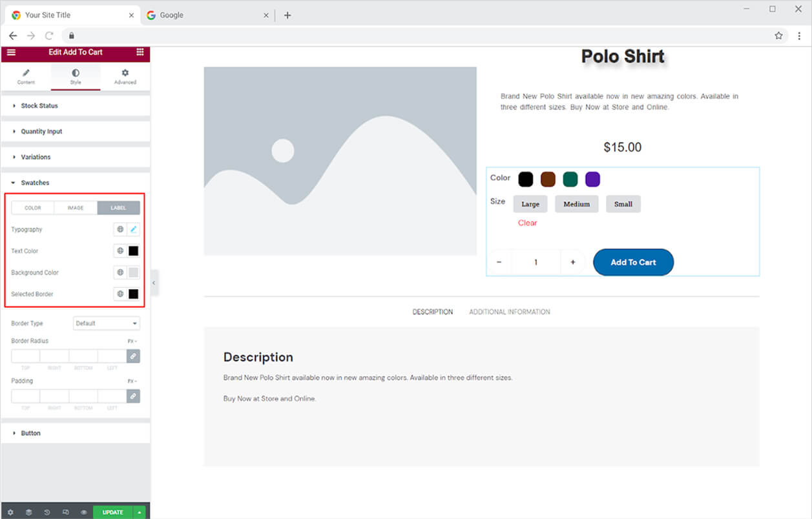
Task: Switch to the Advanced tab
Action: point(125,76)
